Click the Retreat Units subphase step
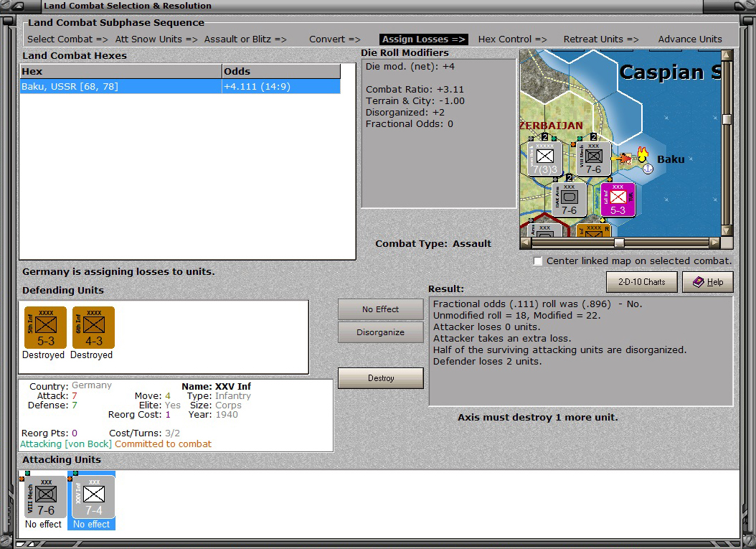756x549 pixels. [601, 39]
